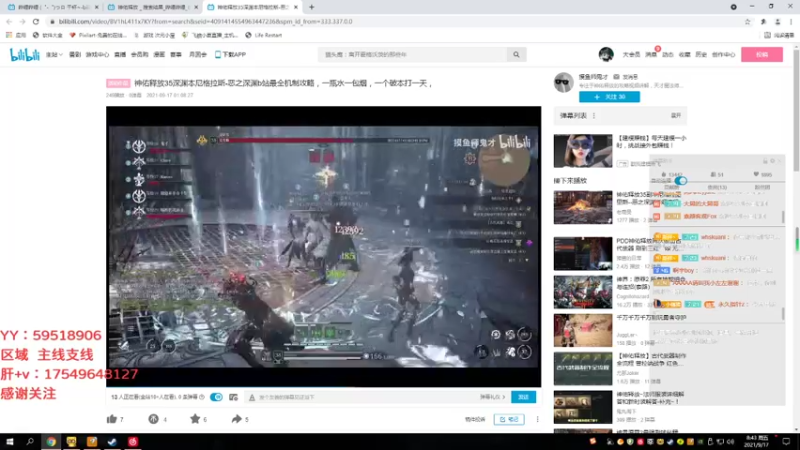Viewport: 800px width, 450px height.
Task: Open the three-dot menu below the video
Action: click(537, 419)
